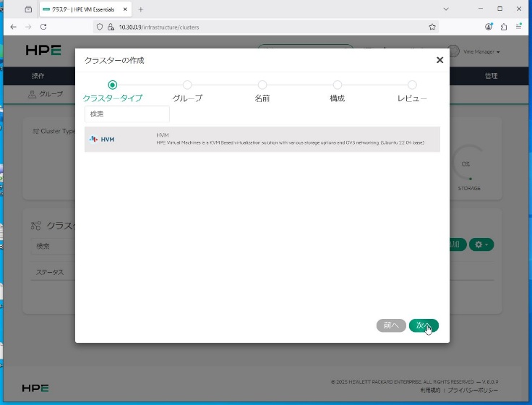
Task: Open the browser extensions icon
Action: pos(504,27)
